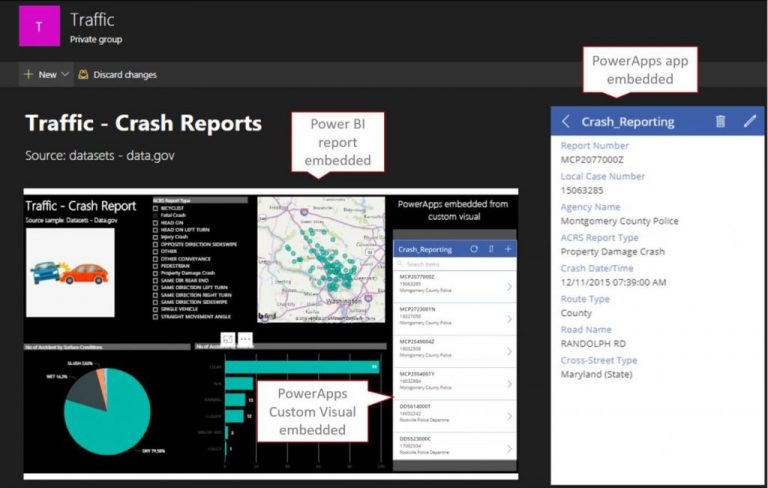Enable SAME DIRECTION LEFT TURN filter
Image resolution: width=768 pixels, height=488 pixels.
(x=156, y=288)
